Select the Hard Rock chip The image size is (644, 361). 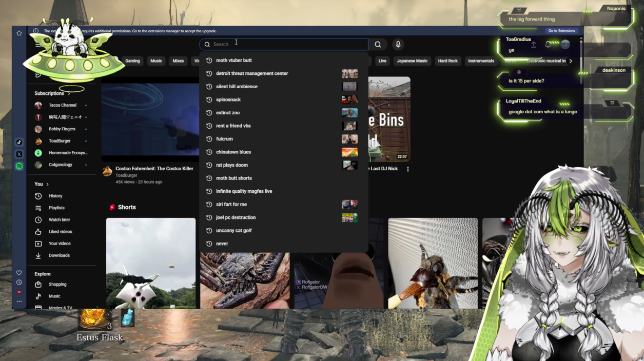pos(447,61)
